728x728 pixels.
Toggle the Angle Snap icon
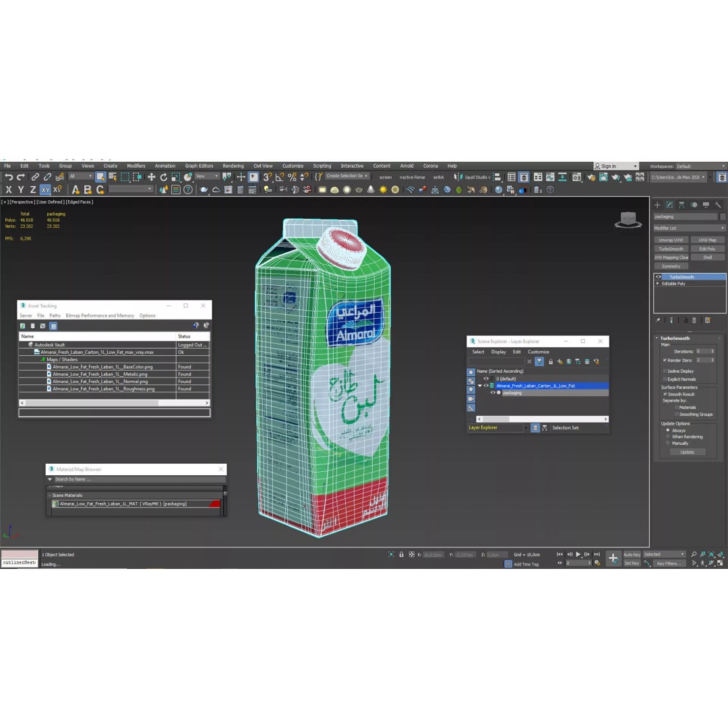point(280,177)
